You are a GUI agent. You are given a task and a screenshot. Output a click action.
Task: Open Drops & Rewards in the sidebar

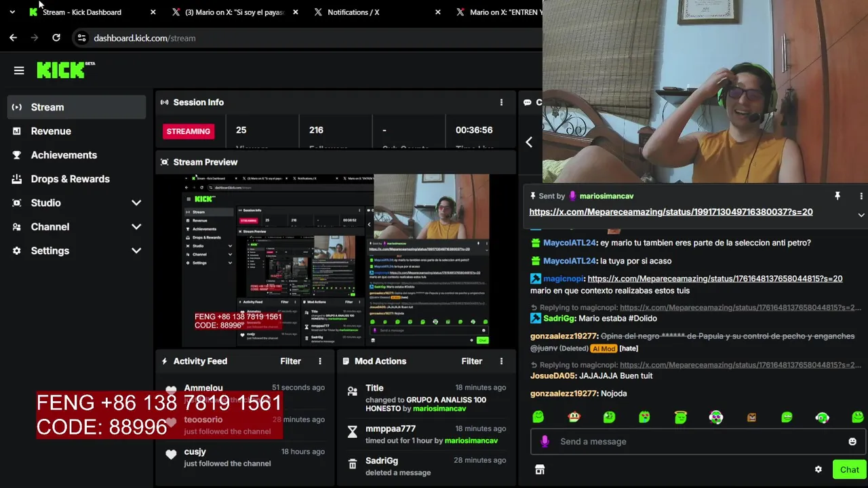tap(76, 179)
